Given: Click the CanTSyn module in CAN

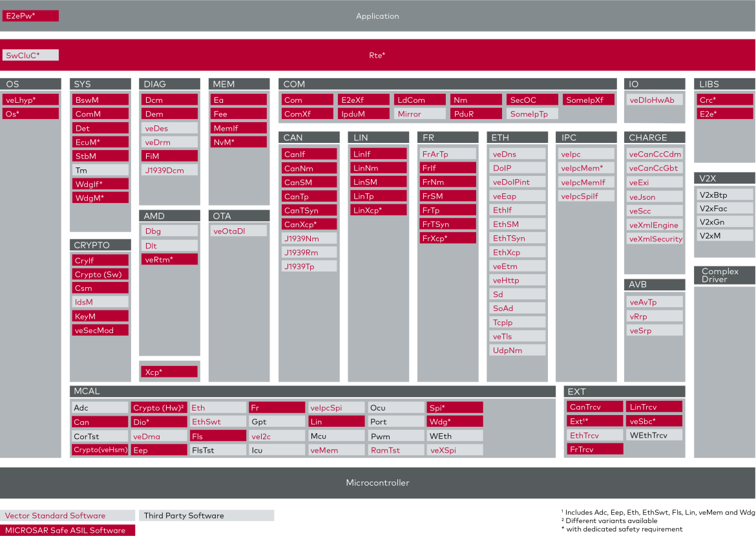Looking at the screenshot, I should pos(309,211).
